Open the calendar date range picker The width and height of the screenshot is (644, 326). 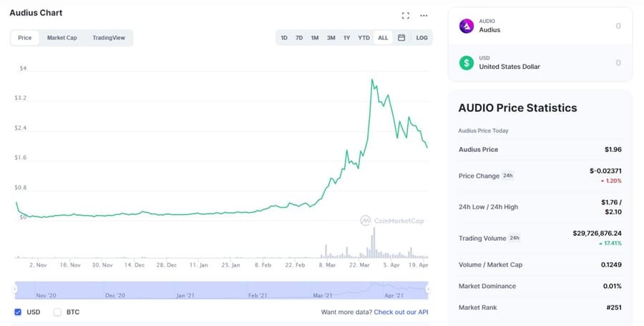pos(401,38)
